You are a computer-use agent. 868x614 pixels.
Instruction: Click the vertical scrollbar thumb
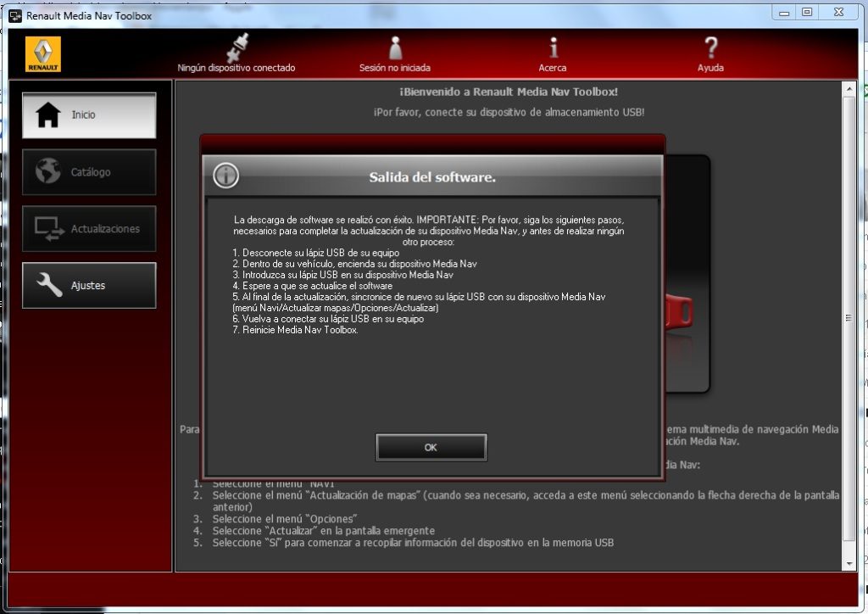point(849,318)
